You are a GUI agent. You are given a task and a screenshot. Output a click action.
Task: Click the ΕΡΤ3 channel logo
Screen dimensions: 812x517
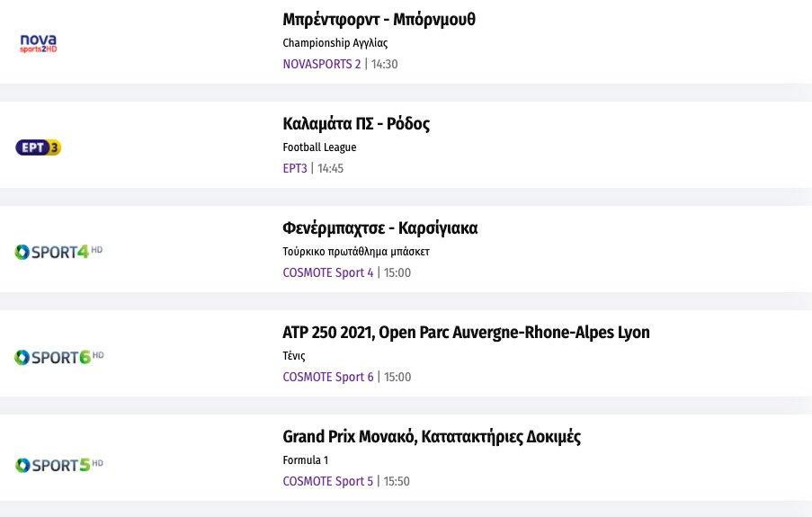39,147
